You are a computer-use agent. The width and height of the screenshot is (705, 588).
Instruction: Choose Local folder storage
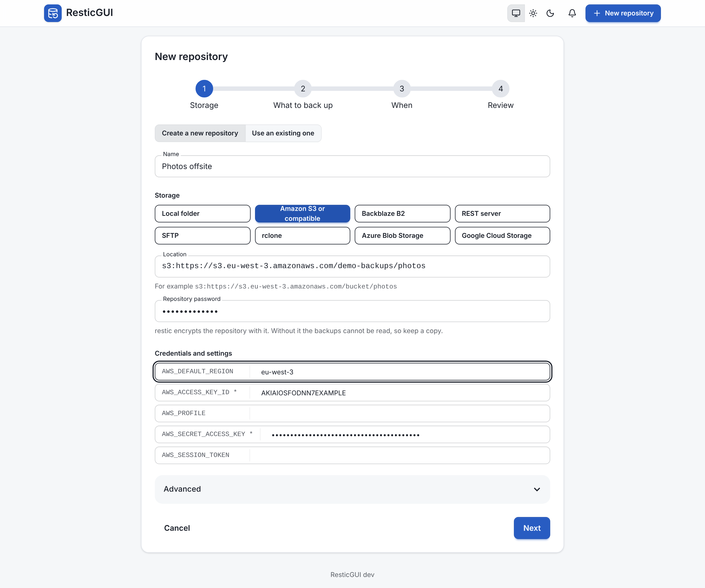(202, 213)
